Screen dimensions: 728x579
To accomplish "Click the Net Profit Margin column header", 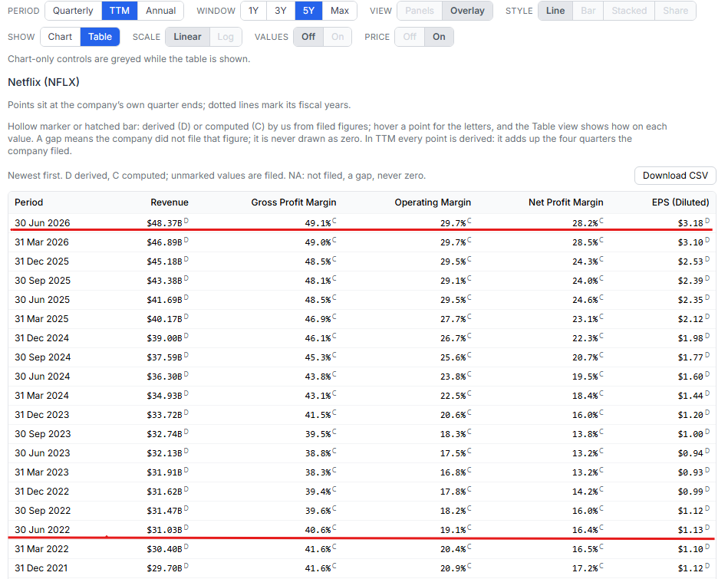I will (x=565, y=202).
